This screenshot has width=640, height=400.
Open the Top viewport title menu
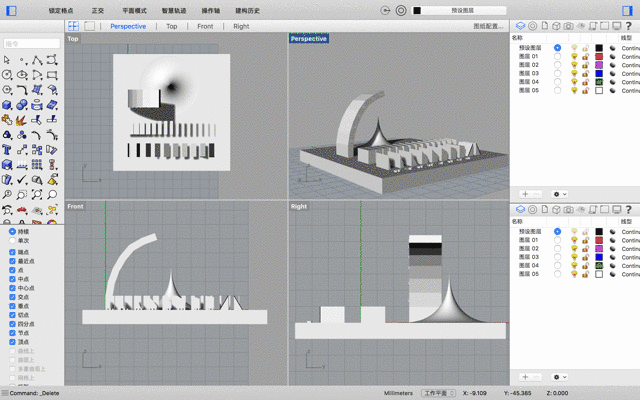point(73,39)
